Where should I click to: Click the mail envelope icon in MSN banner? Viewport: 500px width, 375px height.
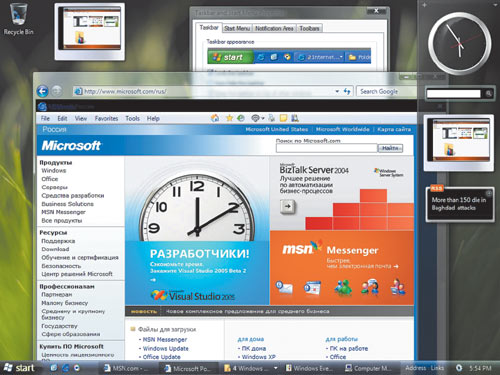tap(284, 287)
